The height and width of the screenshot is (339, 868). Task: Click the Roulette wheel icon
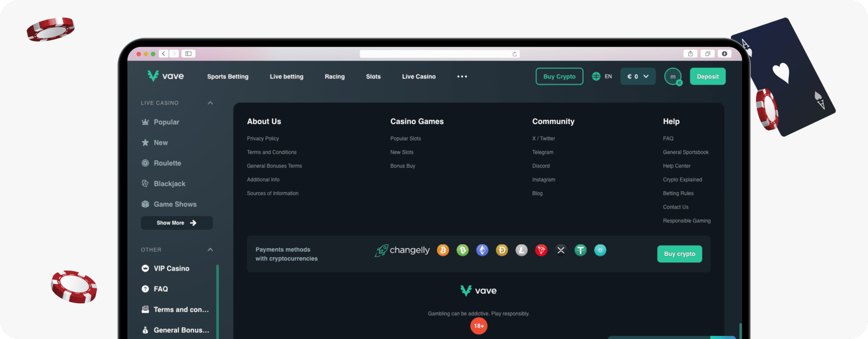pyautogui.click(x=145, y=163)
